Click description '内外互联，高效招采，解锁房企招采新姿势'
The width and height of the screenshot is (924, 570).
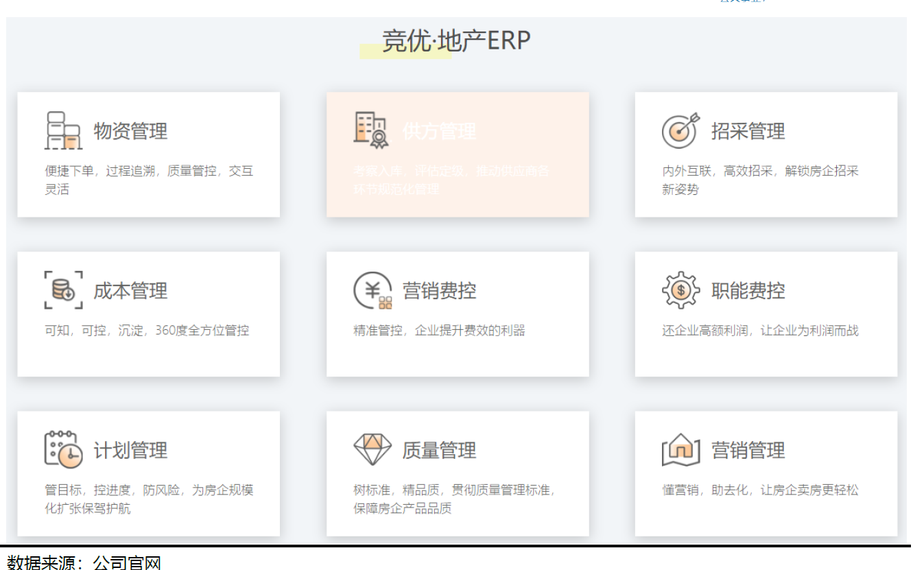point(760,180)
